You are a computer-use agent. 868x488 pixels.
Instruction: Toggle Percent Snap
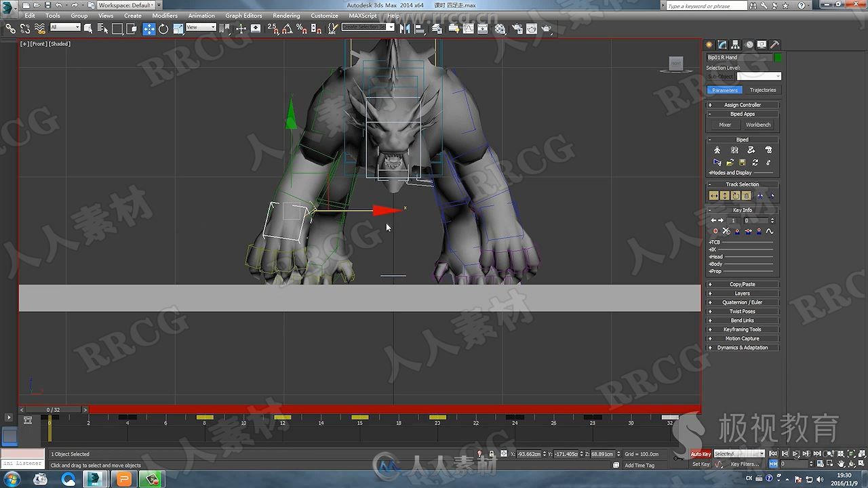pyautogui.click(x=302, y=28)
